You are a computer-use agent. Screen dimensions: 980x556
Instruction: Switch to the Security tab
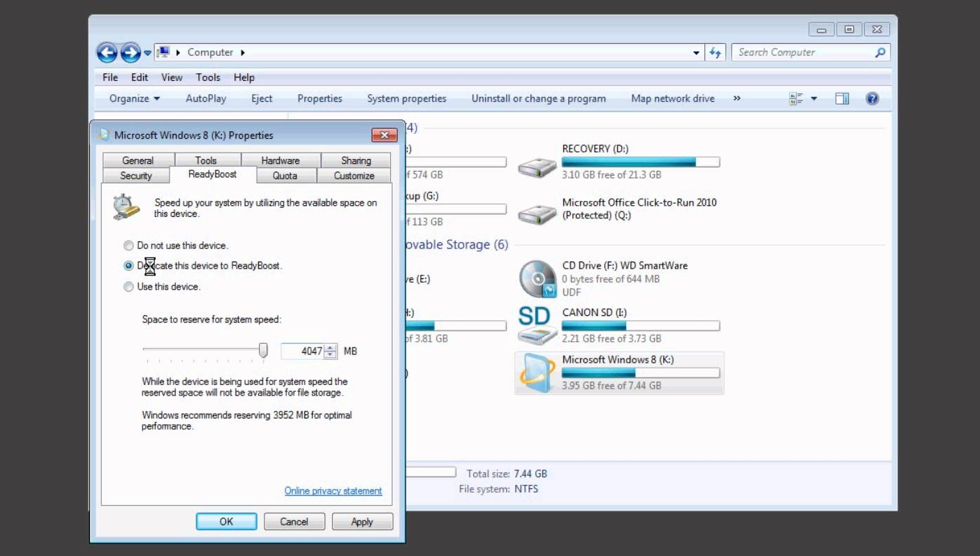tap(136, 176)
